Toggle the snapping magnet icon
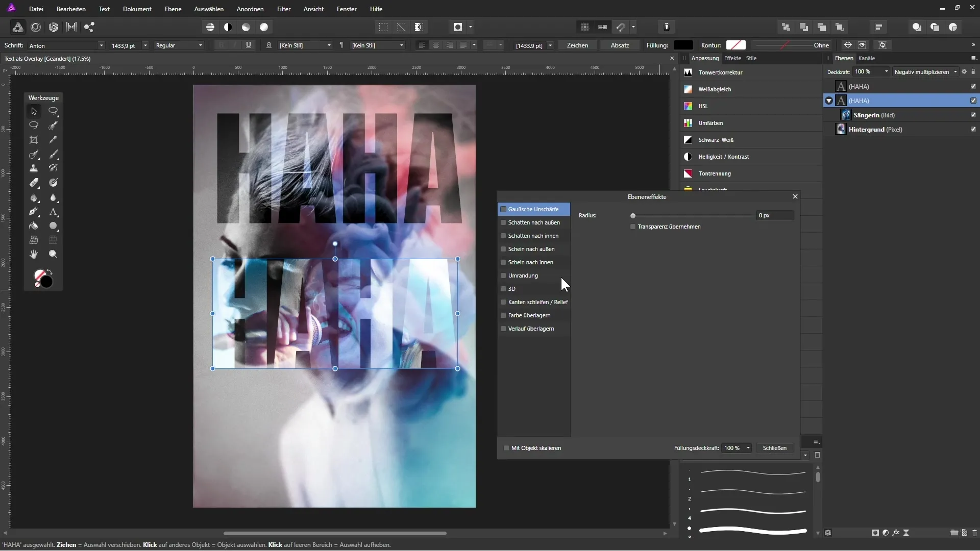The width and height of the screenshot is (980, 551). click(x=621, y=27)
